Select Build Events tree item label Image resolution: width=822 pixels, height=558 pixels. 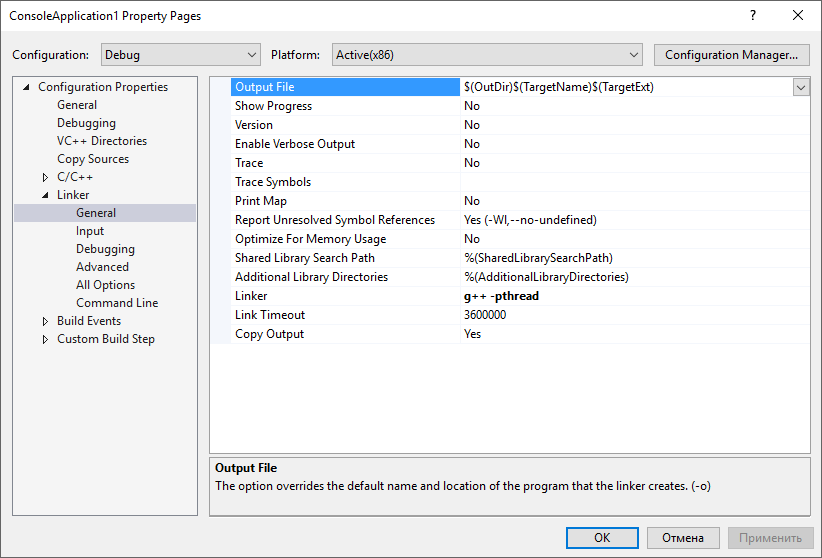point(89,320)
